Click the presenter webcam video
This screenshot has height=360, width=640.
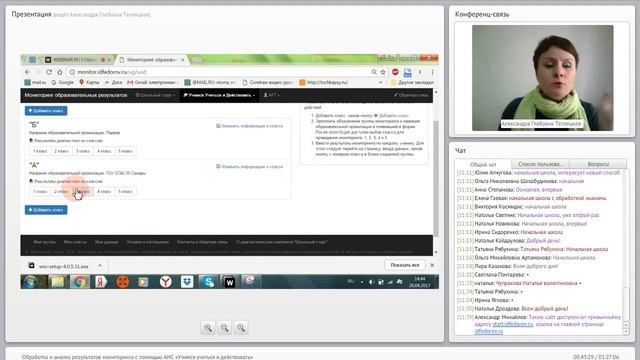[x=542, y=78]
